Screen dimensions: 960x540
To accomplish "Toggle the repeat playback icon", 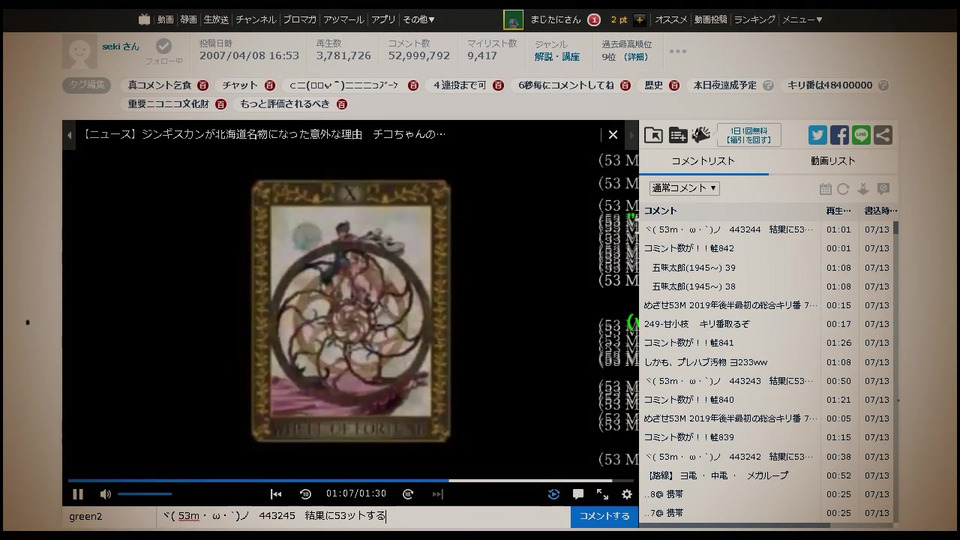I will point(553,494).
